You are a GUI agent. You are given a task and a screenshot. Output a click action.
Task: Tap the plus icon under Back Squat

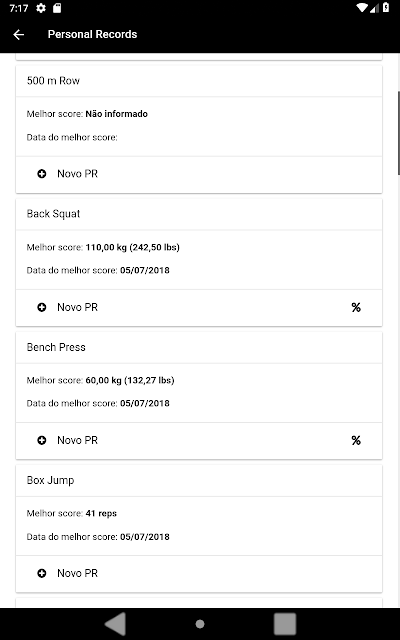tap(42, 307)
